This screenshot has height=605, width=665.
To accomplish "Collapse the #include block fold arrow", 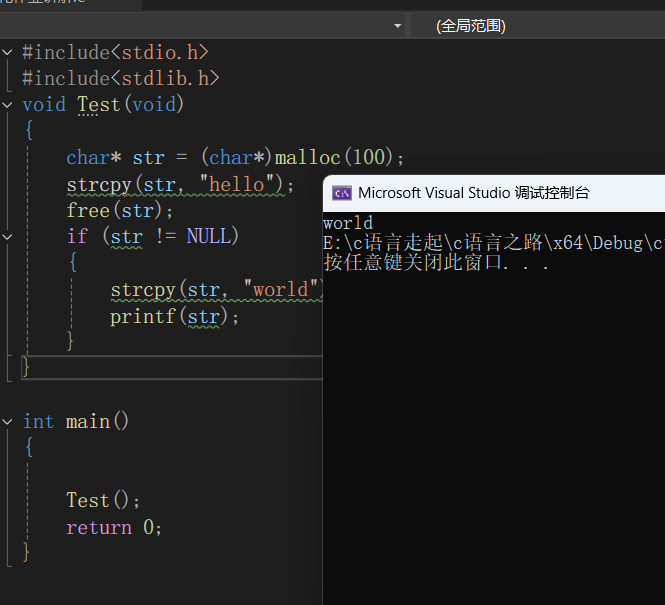I will [x=7, y=53].
